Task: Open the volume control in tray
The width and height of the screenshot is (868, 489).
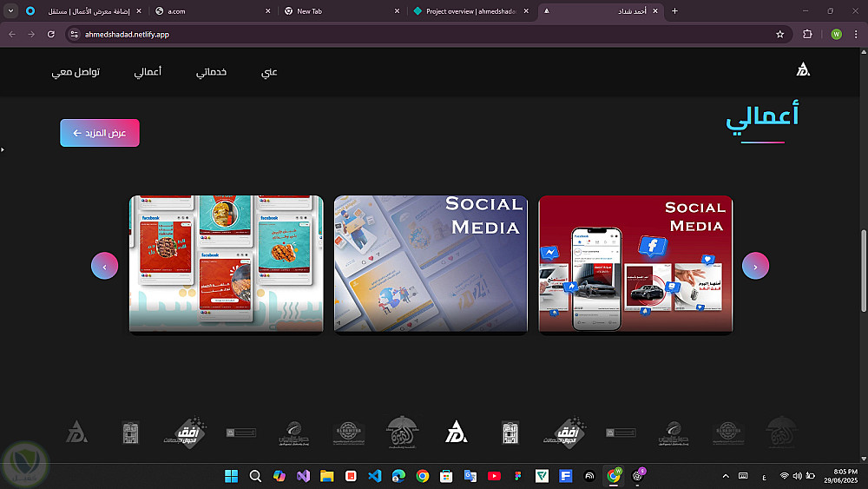Action: click(797, 476)
